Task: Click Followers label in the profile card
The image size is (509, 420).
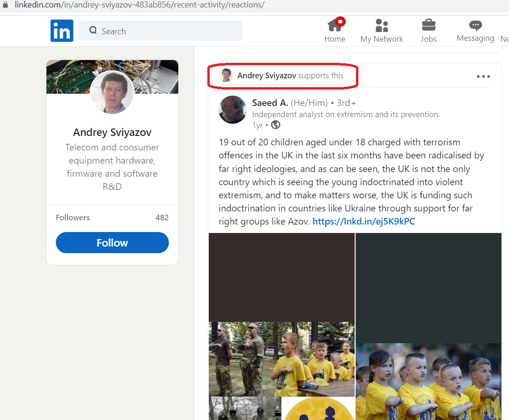Action: tap(73, 217)
